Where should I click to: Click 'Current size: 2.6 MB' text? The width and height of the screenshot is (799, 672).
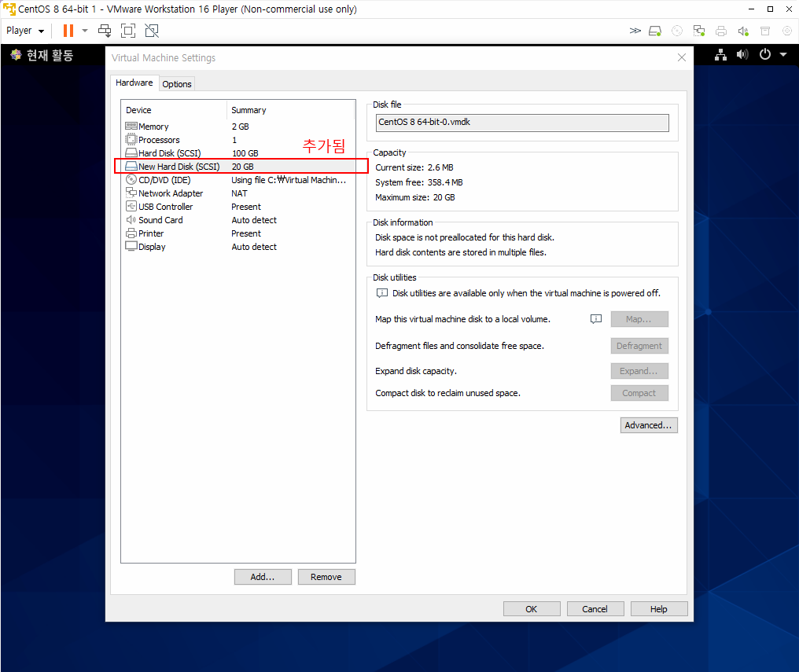click(414, 167)
